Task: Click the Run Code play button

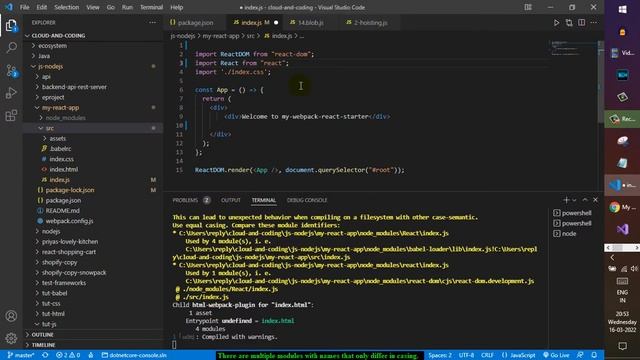Action: point(556,23)
